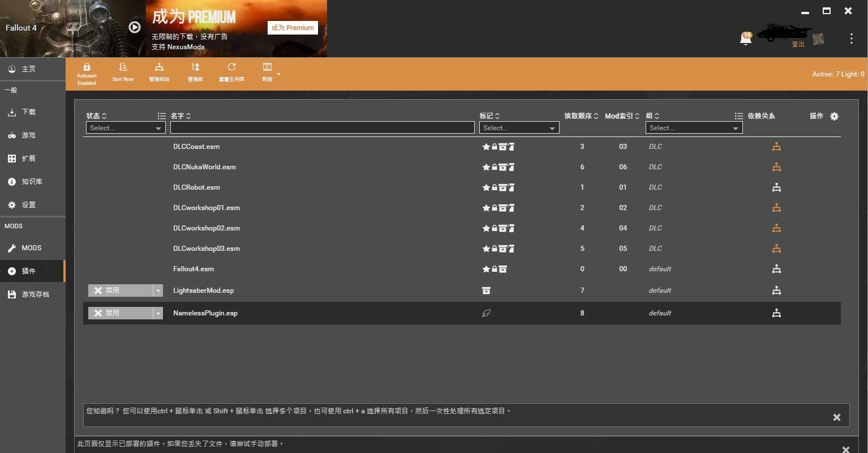Click dependency icon for Fallout4.esm
The width and height of the screenshot is (868, 453).
[776, 269]
